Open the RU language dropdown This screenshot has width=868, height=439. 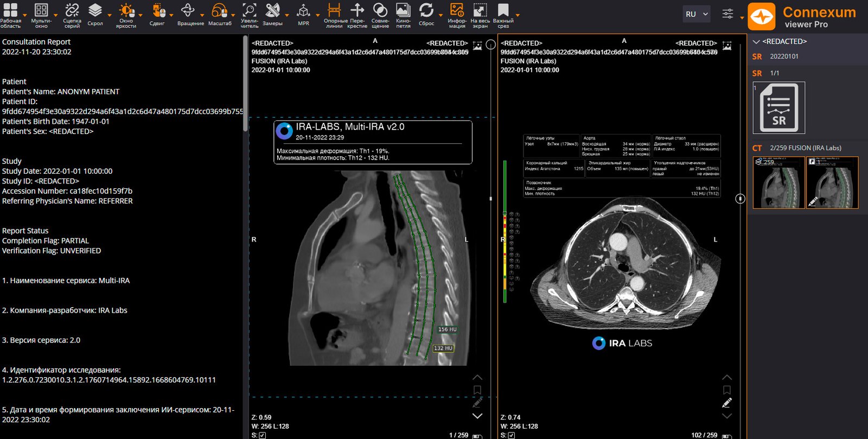pyautogui.click(x=697, y=14)
